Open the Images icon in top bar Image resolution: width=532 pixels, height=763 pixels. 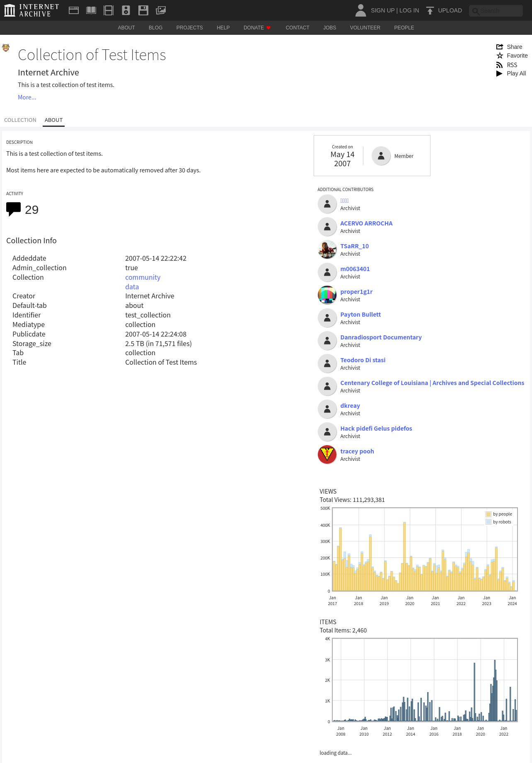pyautogui.click(x=161, y=10)
